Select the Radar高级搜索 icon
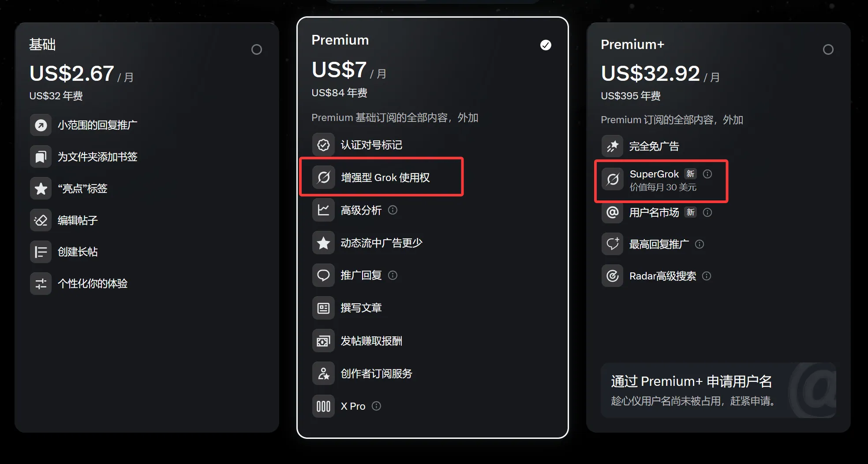The image size is (868, 464). (612, 275)
